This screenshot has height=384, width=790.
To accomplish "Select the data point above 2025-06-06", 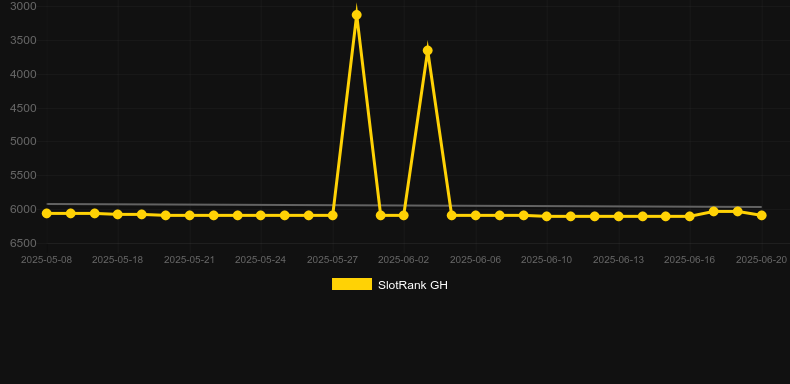I will (476, 215).
